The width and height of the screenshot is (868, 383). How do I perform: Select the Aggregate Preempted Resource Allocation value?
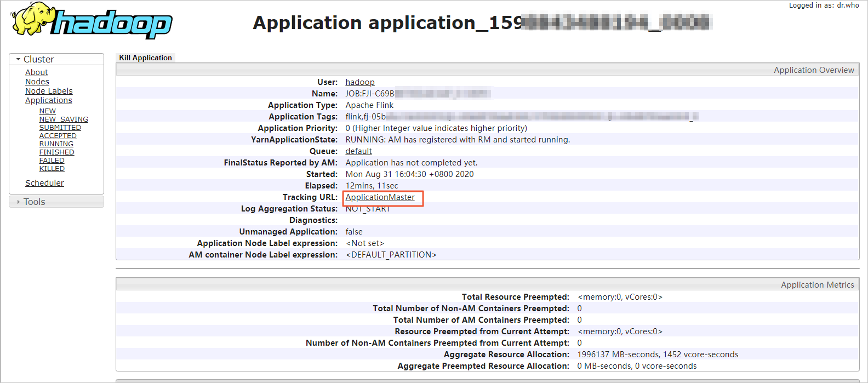[637, 366]
